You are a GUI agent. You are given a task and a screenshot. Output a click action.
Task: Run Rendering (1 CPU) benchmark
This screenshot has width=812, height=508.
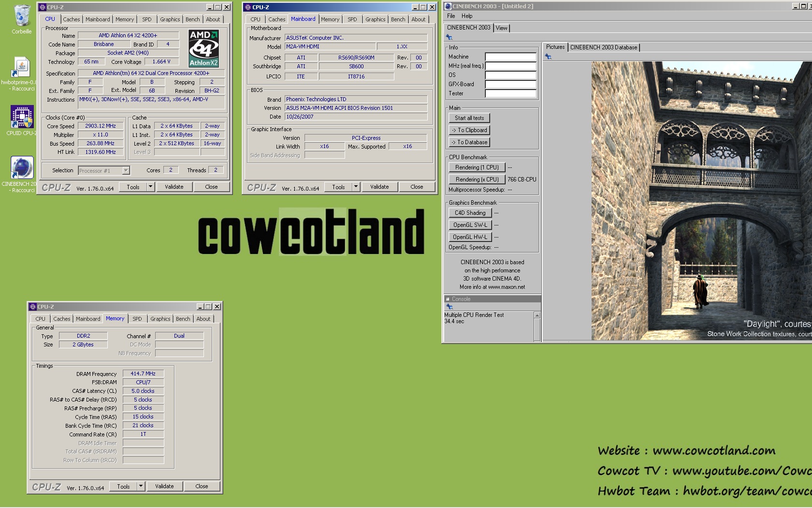477,167
